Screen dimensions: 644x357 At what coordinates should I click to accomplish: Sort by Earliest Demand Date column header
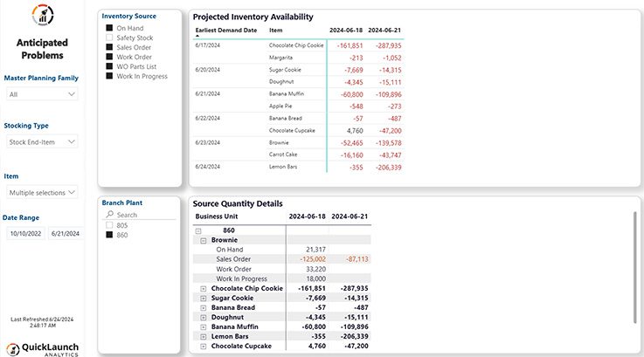(x=225, y=30)
